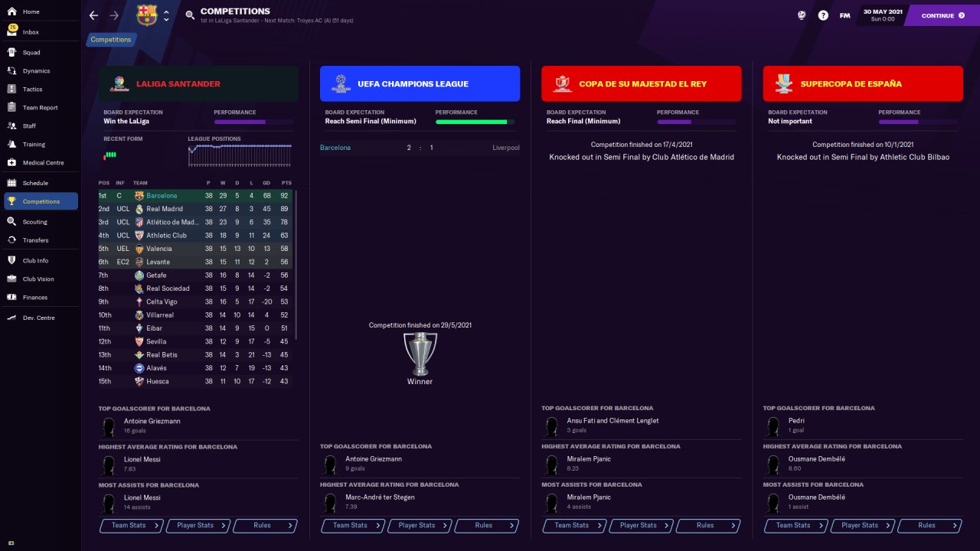Open the FM menu logo
980x551 pixels.
tap(844, 15)
